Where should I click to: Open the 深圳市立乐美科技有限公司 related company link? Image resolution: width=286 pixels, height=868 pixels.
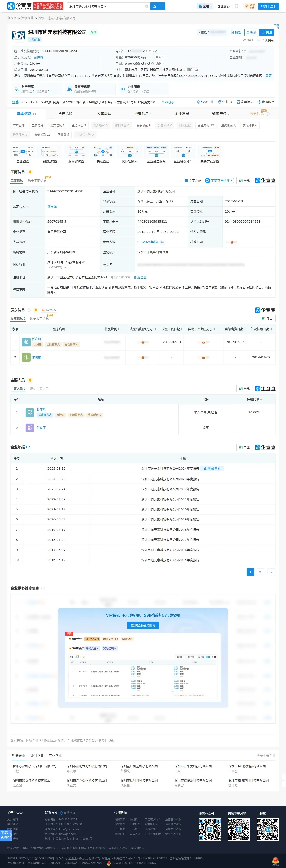point(193,766)
